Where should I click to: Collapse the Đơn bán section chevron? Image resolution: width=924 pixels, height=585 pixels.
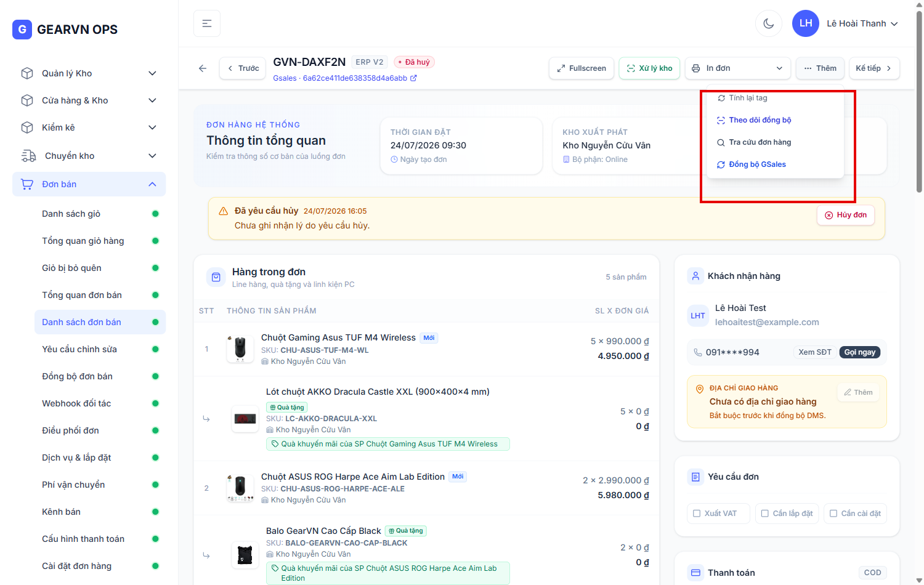(152, 184)
